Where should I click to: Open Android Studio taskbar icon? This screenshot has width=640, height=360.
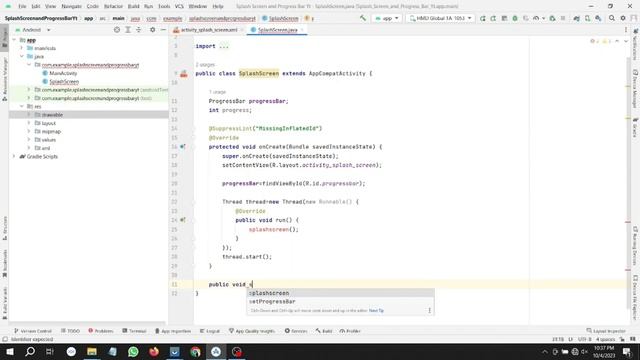tap(216, 351)
